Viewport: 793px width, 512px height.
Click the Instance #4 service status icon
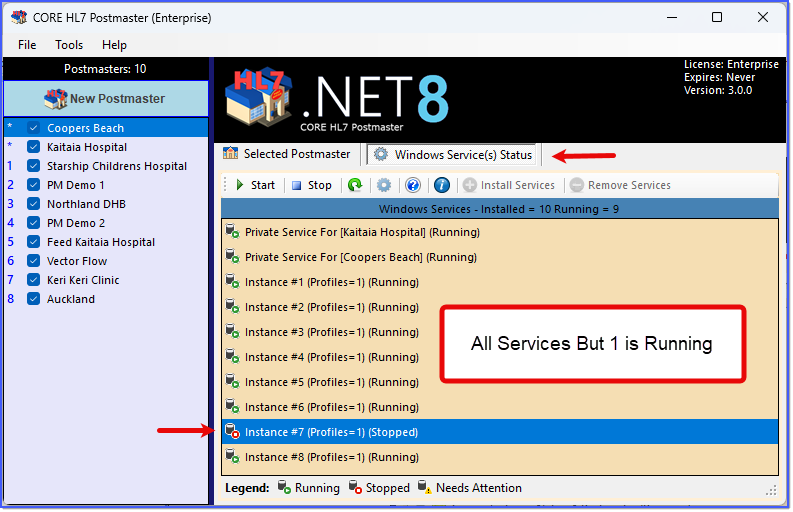pyautogui.click(x=233, y=356)
